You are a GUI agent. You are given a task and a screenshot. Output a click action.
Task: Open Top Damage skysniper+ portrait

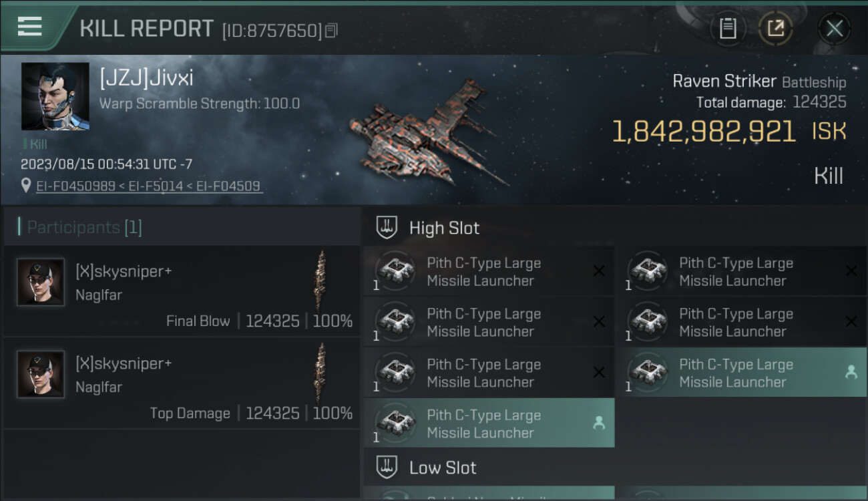pyautogui.click(x=41, y=375)
